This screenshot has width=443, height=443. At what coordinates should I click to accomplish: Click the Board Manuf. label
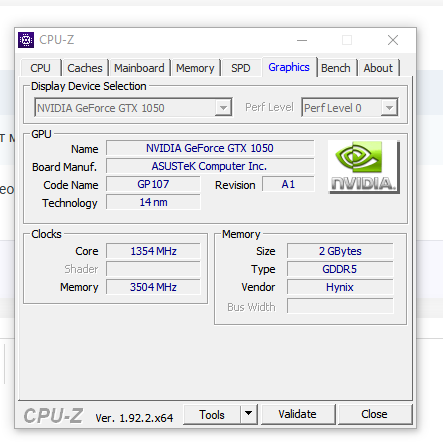coord(65,167)
